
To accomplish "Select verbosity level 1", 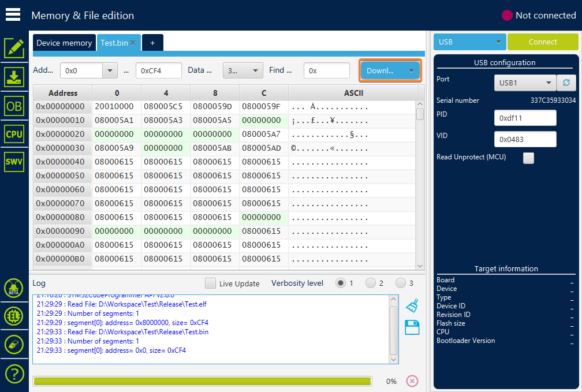I will (x=341, y=283).
